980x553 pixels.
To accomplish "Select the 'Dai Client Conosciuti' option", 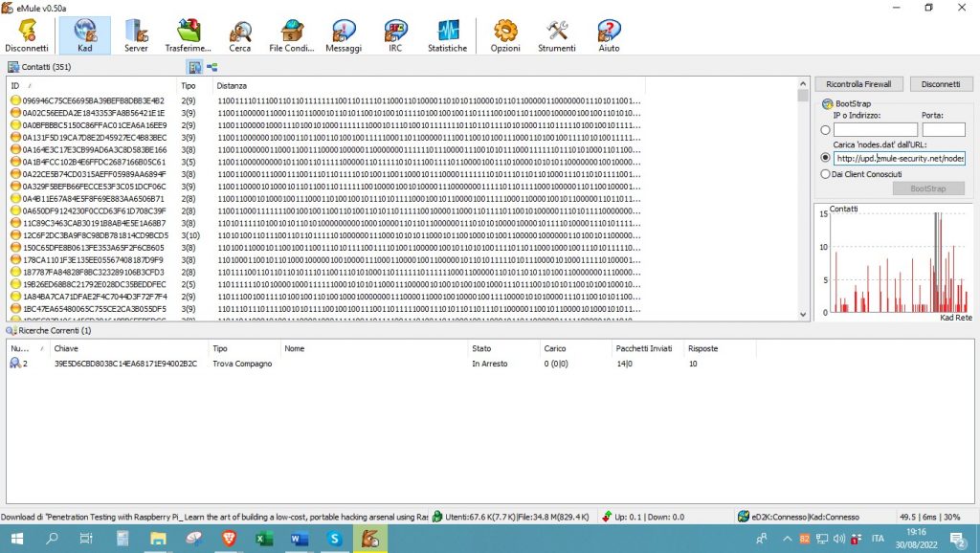I will point(825,173).
